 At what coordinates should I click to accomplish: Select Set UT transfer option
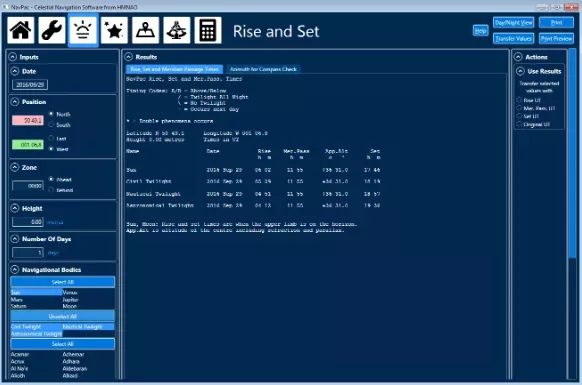(x=519, y=116)
